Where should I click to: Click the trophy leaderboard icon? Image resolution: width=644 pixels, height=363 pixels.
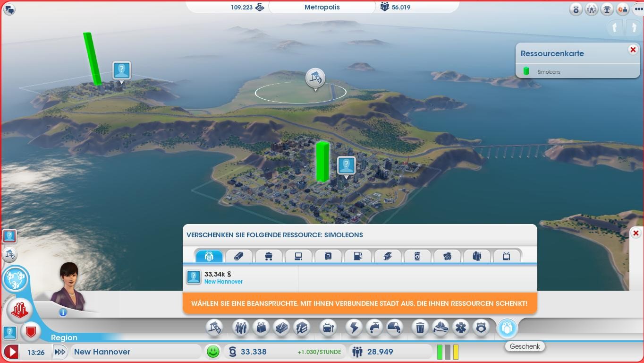(x=607, y=9)
